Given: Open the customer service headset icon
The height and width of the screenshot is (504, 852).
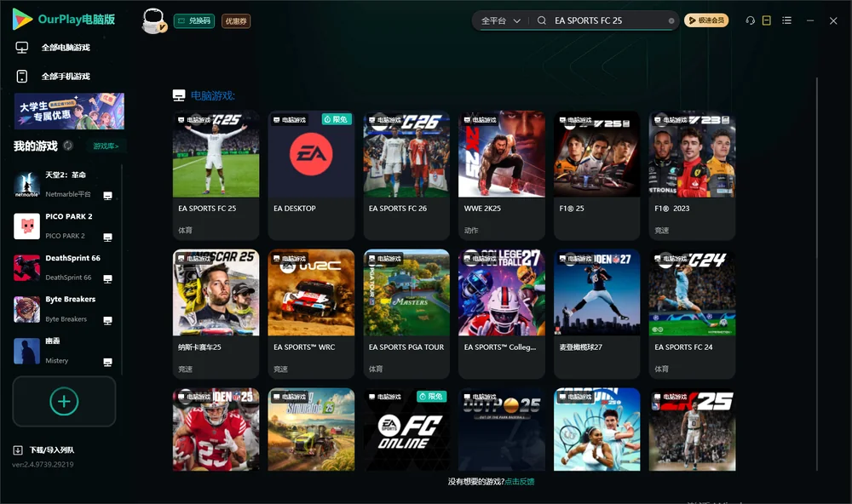Looking at the screenshot, I should (x=750, y=20).
